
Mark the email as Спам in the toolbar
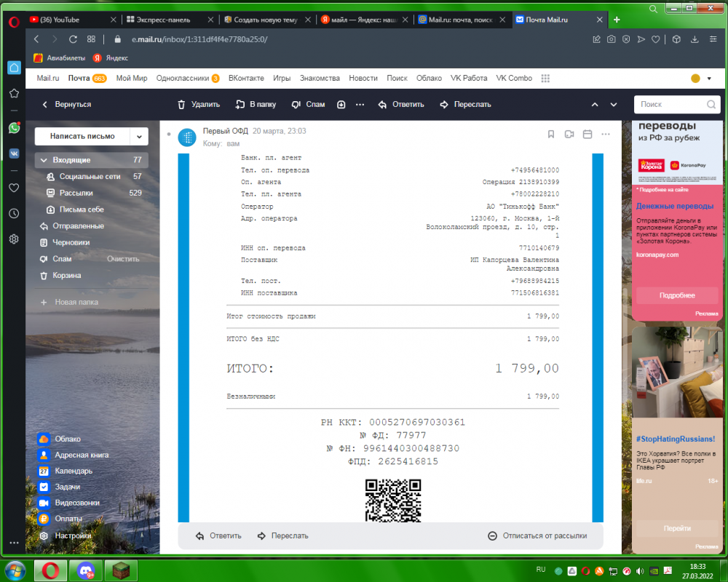click(308, 105)
